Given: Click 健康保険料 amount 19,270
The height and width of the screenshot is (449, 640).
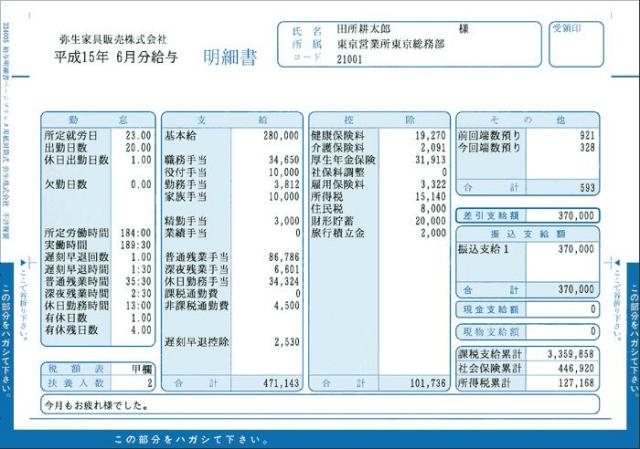Looking at the screenshot, I should click(x=431, y=136).
